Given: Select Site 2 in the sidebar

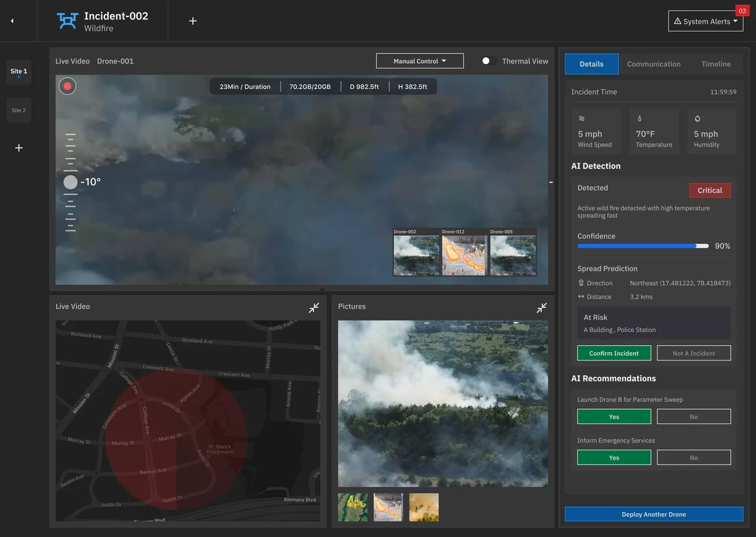Looking at the screenshot, I should tap(19, 110).
